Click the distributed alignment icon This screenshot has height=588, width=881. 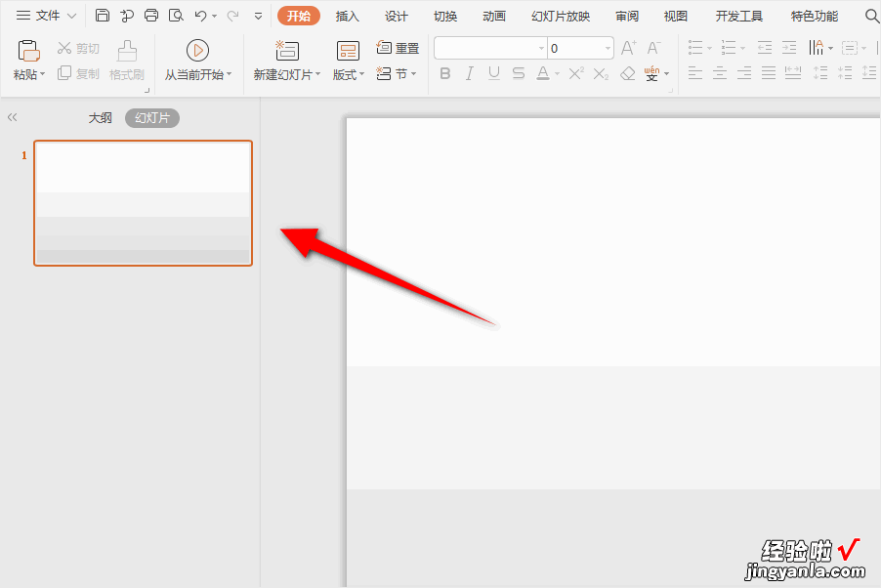(793, 73)
